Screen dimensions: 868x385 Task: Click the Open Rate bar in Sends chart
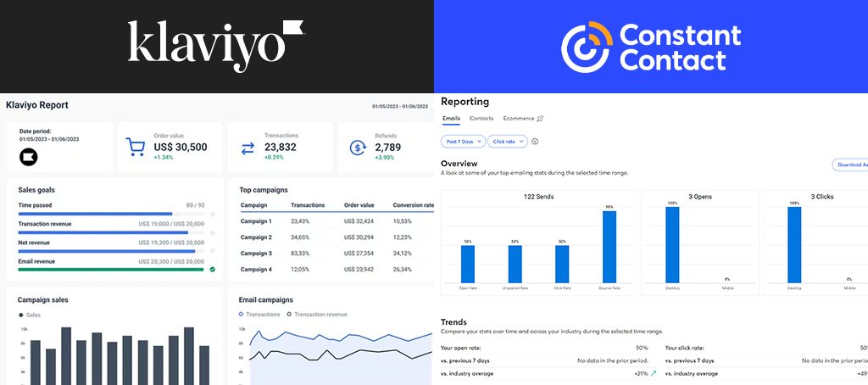coord(467,265)
